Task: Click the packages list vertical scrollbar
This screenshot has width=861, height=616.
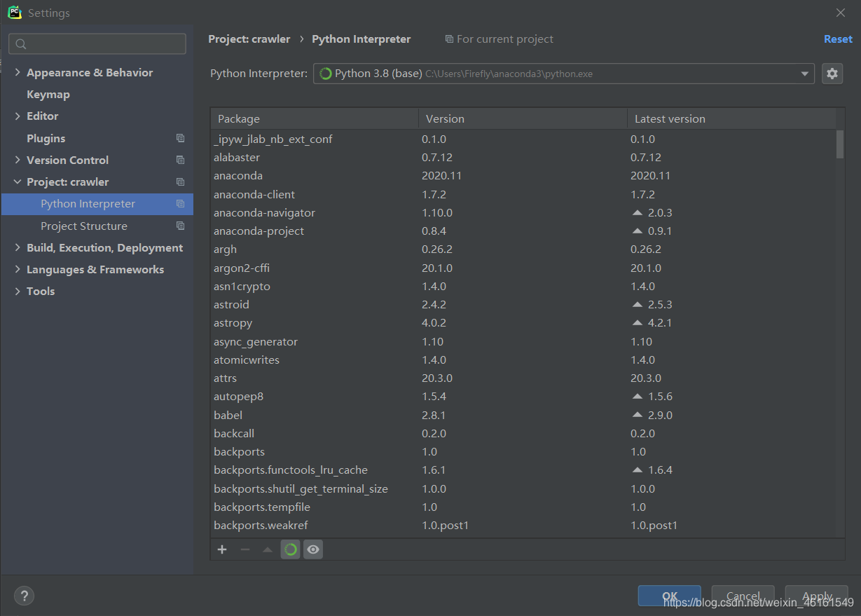Action: click(x=840, y=144)
